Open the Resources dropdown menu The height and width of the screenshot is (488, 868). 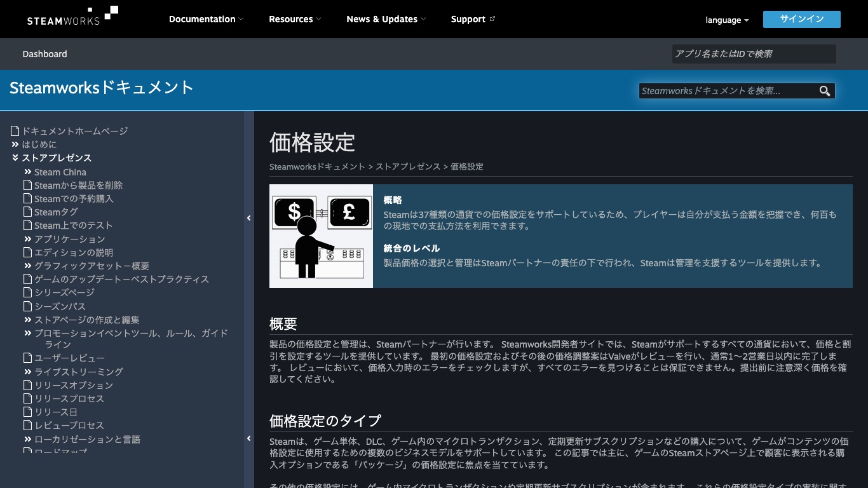[x=295, y=19]
